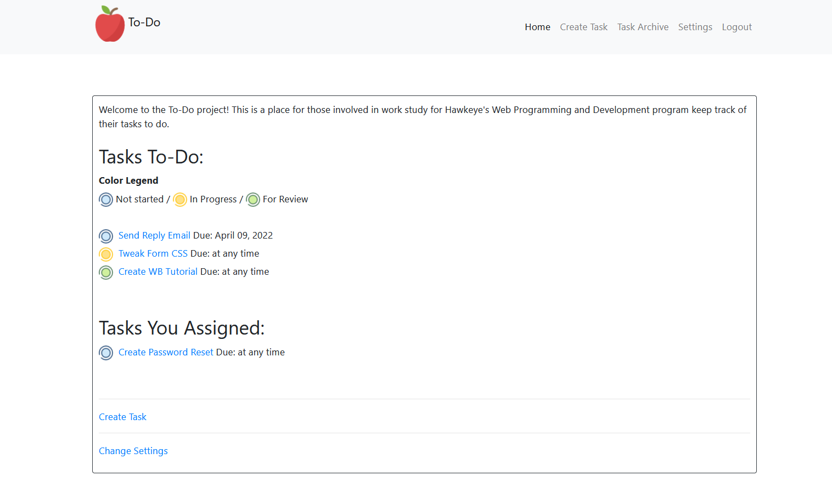Open the Create WB Tutorial task

[x=158, y=271]
